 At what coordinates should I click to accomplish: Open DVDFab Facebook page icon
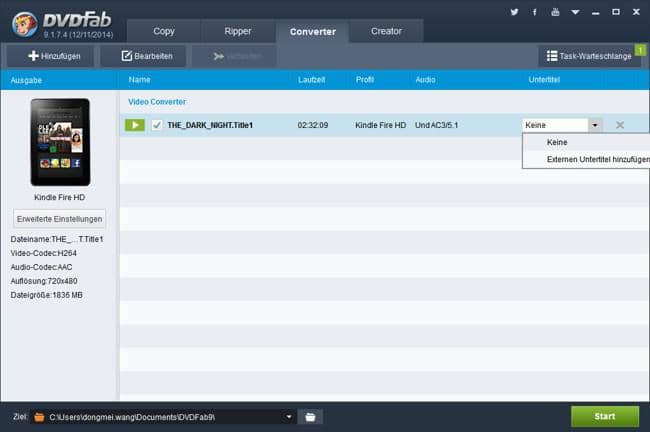tap(535, 12)
